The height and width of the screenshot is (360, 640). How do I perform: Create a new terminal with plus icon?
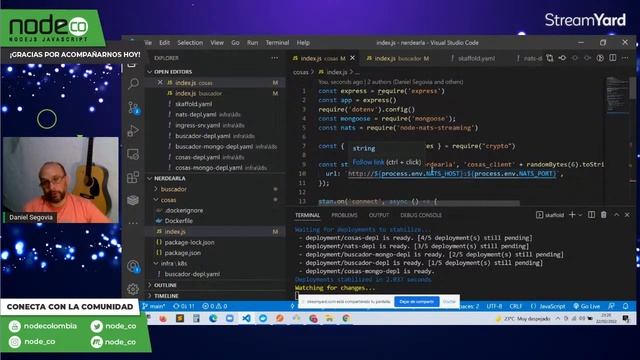coord(572,215)
